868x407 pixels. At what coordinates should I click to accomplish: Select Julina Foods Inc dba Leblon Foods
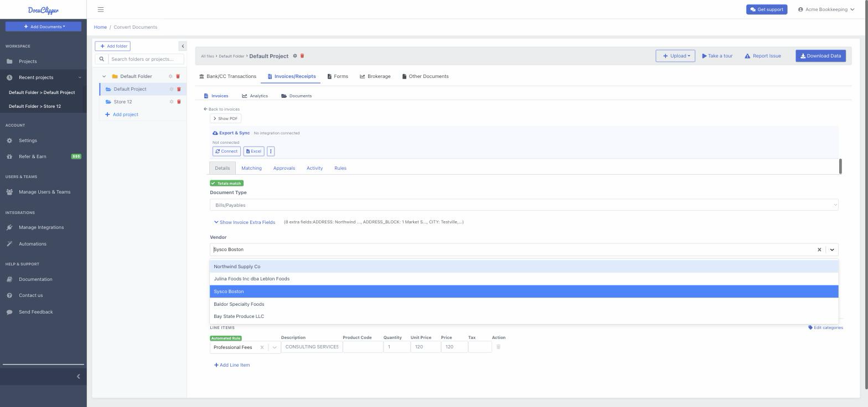(524, 279)
